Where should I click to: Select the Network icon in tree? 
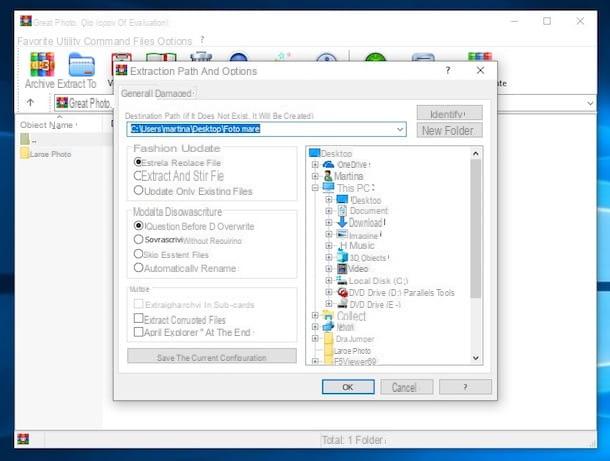coord(328,326)
